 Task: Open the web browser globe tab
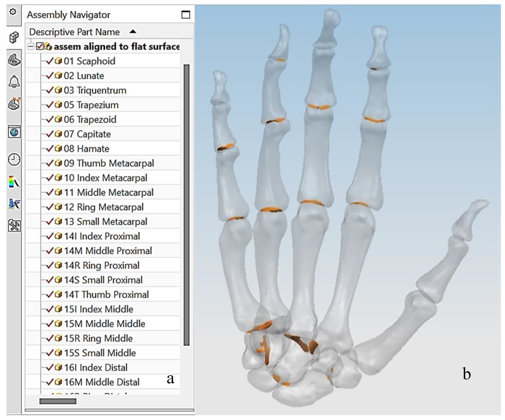[x=14, y=132]
